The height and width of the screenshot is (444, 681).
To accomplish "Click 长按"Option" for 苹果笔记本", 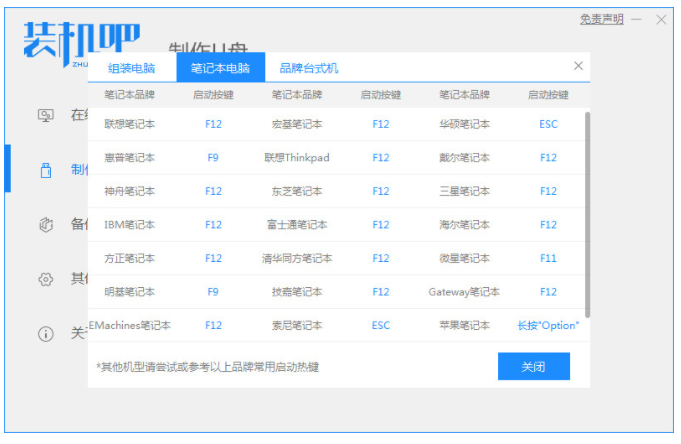I will click(548, 325).
